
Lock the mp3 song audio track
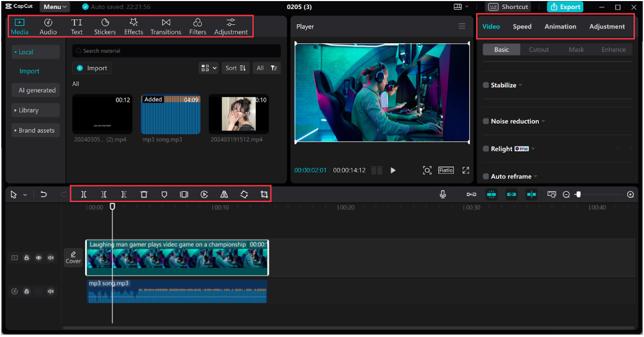click(x=26, y=291)
